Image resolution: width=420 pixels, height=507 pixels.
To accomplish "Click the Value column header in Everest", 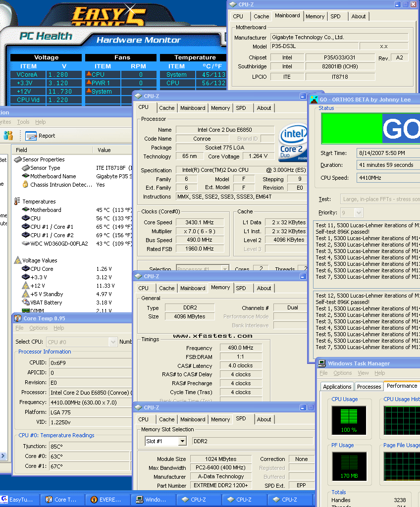I will tap(112, 150).
